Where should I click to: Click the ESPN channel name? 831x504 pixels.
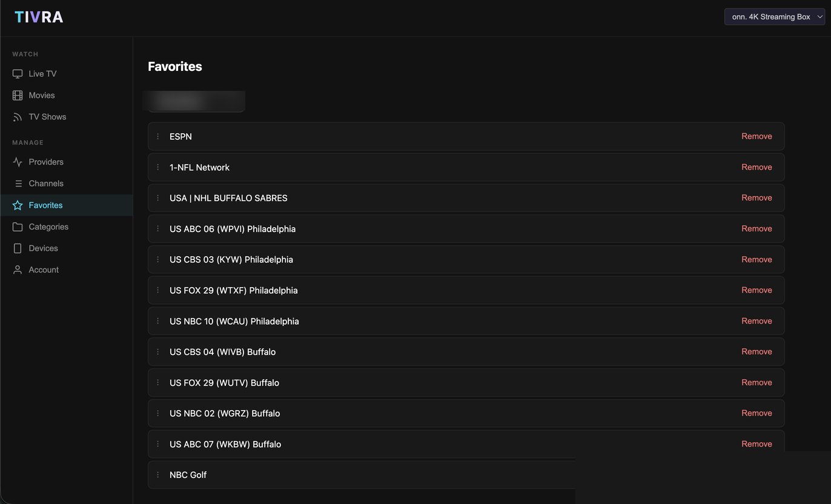[x=180, y=136]
